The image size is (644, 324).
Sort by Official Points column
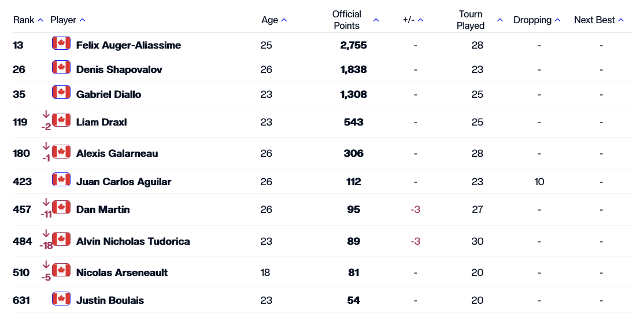[x=376, y=20]
